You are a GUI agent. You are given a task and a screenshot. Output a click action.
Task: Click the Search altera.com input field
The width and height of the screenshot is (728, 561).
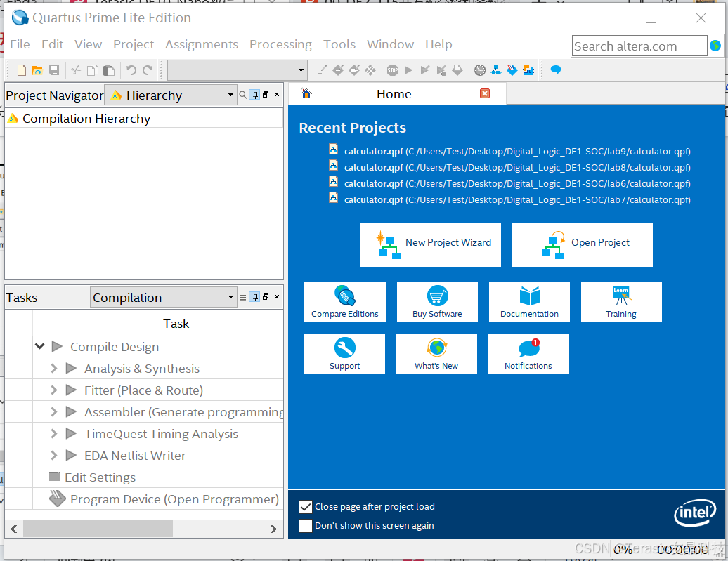[x=639, y=46]
